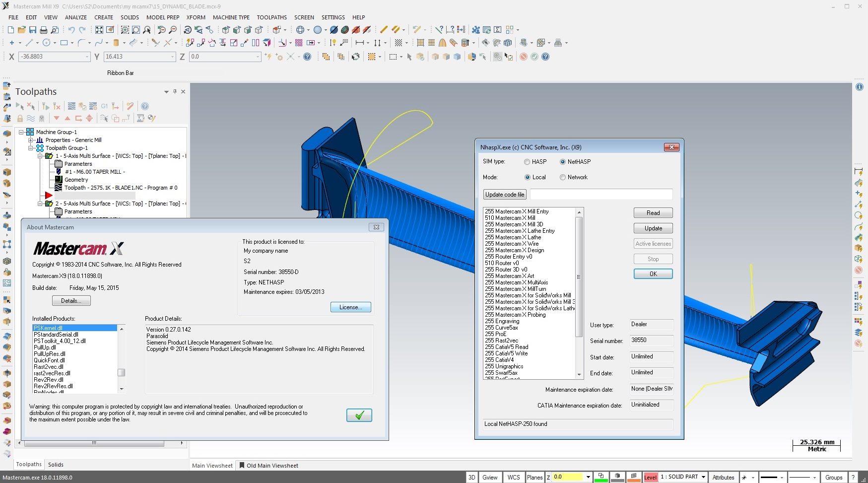Click Update button in NhaspX dialog
Viewport: 868px width, 483px height.
point(653,228)
